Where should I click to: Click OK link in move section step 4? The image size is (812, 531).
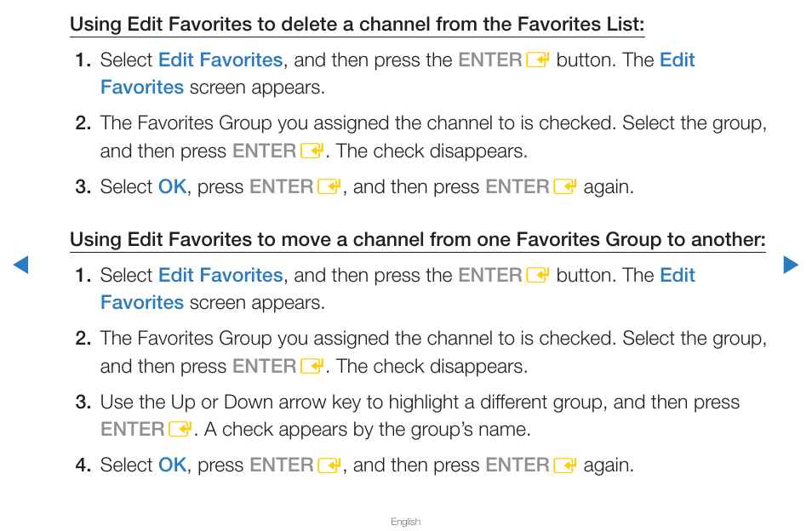tap(172, 465)
